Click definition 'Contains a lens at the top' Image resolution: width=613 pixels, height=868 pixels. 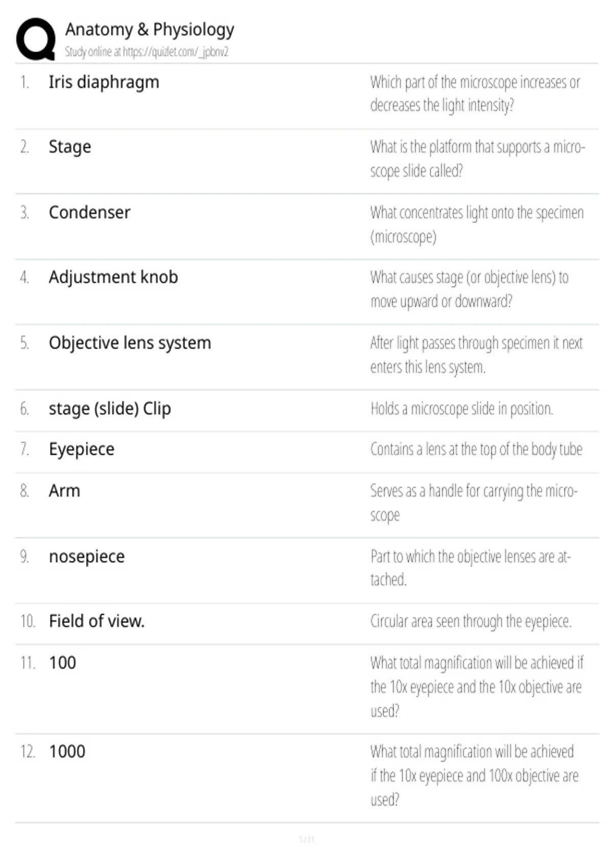[x=476, y=449]
